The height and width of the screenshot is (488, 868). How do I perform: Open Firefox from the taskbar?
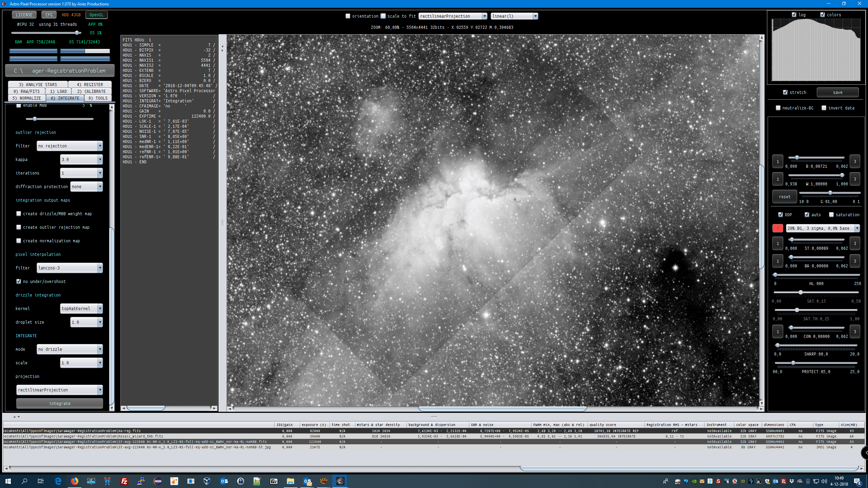(x=74, y=481)
